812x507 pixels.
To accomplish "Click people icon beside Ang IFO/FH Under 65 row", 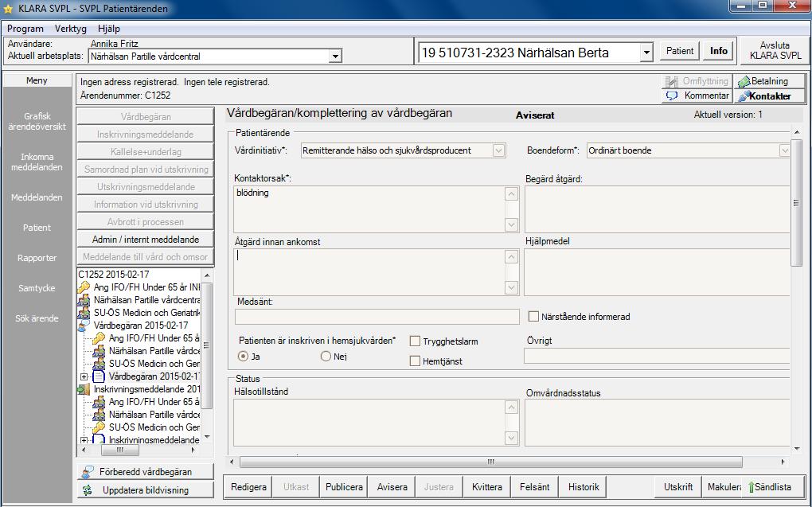I will coord(99,402).
